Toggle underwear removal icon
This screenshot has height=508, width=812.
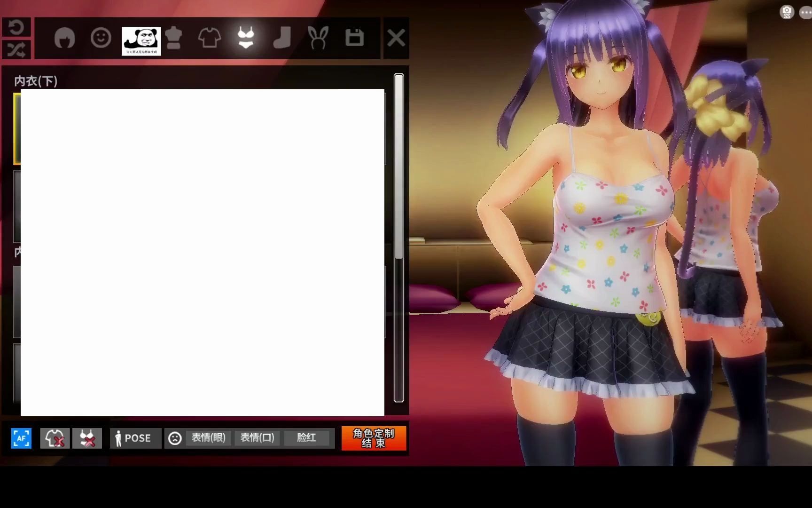[87, 438]
